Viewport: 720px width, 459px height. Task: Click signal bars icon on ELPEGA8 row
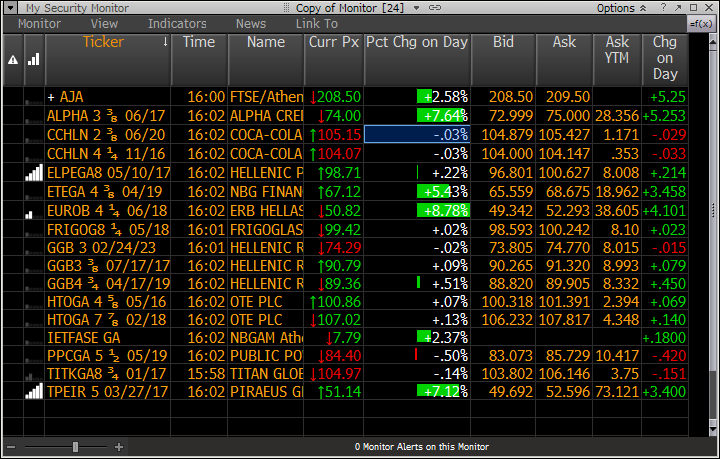point(33,172)
